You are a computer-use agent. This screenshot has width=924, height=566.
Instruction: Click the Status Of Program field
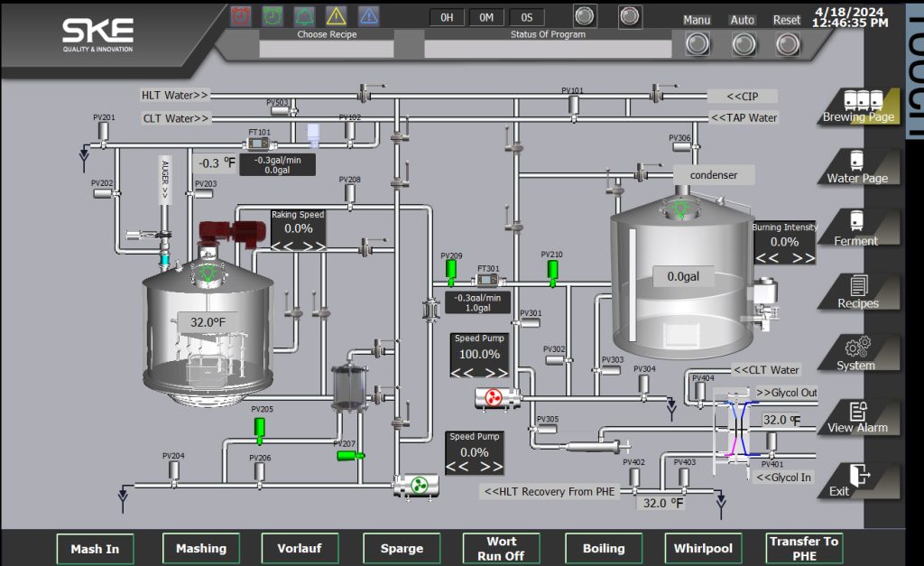pos(547,49)
